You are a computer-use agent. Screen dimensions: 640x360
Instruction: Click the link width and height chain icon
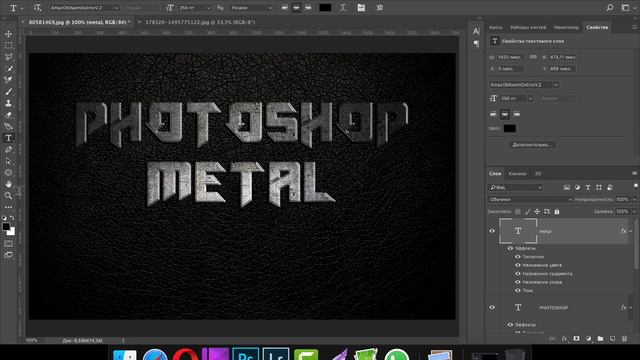pyautogui.click(x=533, y=57)
